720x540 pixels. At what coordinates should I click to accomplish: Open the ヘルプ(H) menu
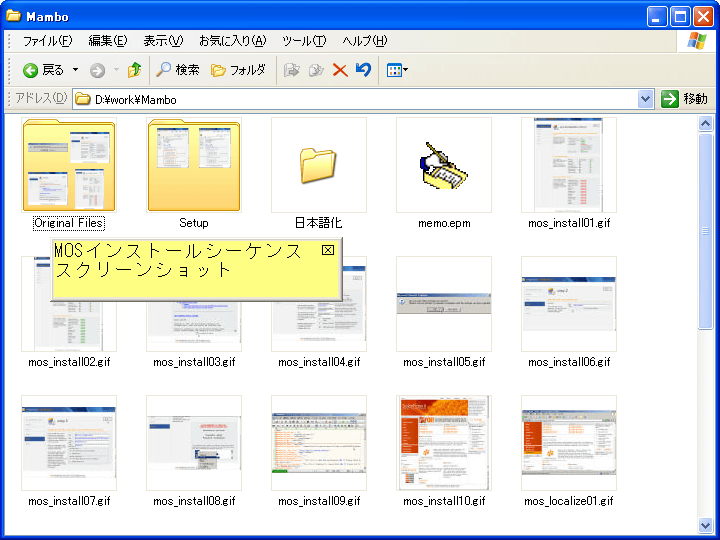point(365,41)
